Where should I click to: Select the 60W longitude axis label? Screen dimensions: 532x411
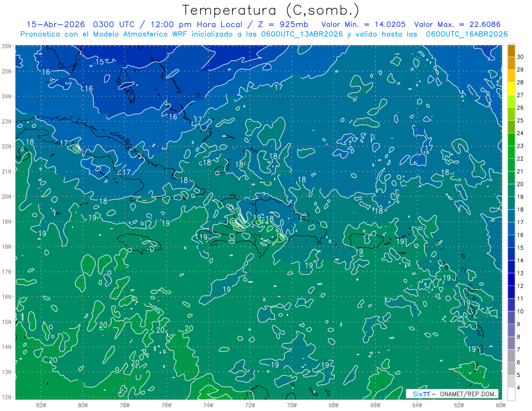[501, 405]
